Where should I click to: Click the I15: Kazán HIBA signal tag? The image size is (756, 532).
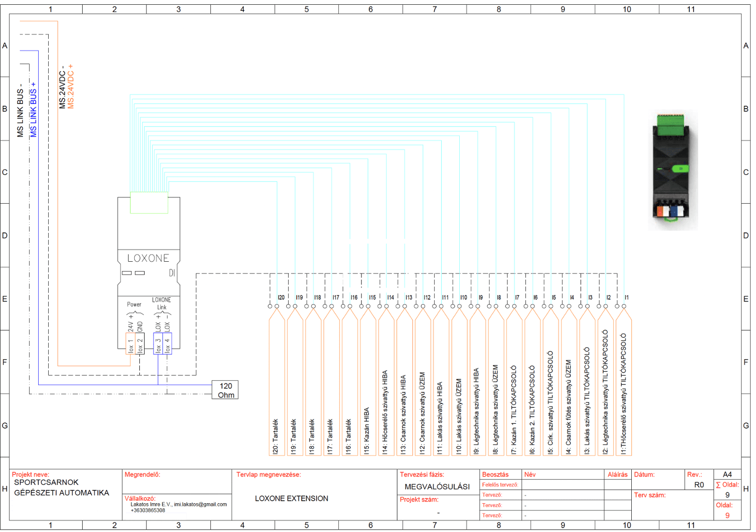tap(367, 430)
